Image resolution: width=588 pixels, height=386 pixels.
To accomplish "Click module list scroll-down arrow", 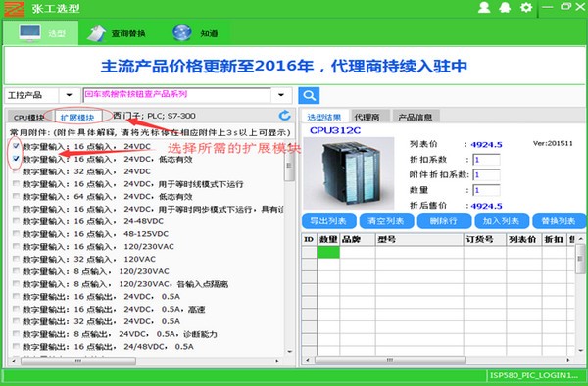I will point(289,351).
